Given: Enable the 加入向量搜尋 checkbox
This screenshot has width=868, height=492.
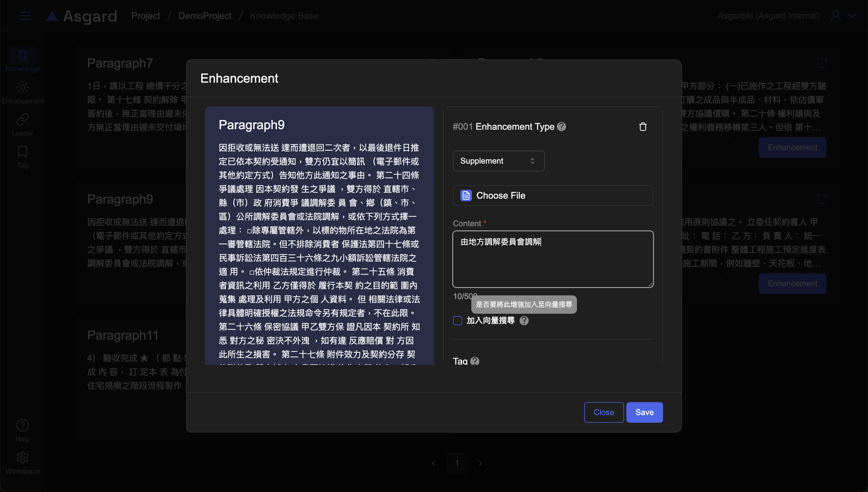Looking at the screenshot, I should [457, 320].
